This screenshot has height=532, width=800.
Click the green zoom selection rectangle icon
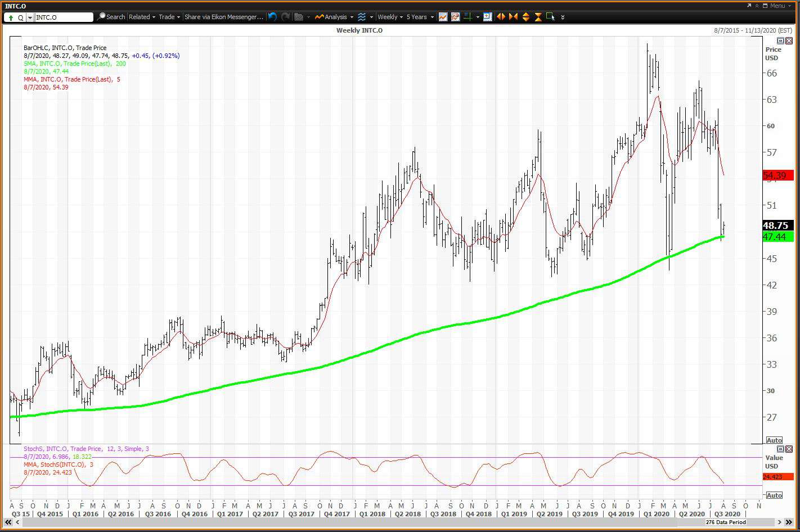(550, 17)
